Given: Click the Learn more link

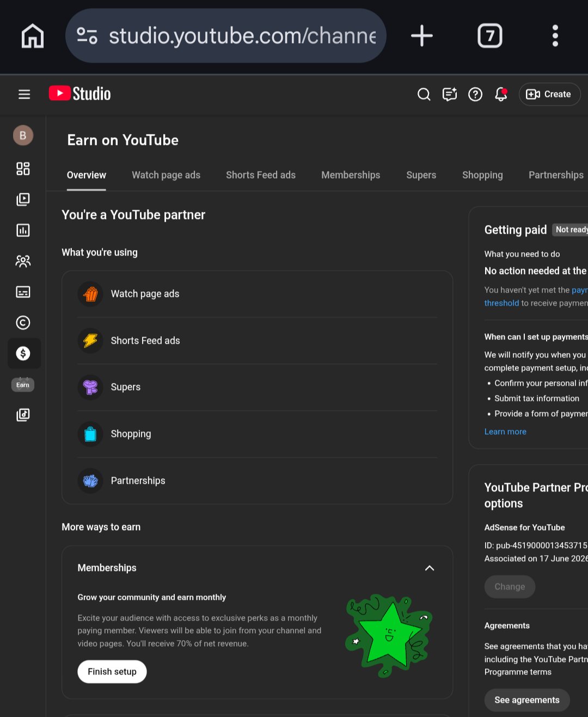Looking at the screenshot, I should pyautogui.click(x=505, y=432).
